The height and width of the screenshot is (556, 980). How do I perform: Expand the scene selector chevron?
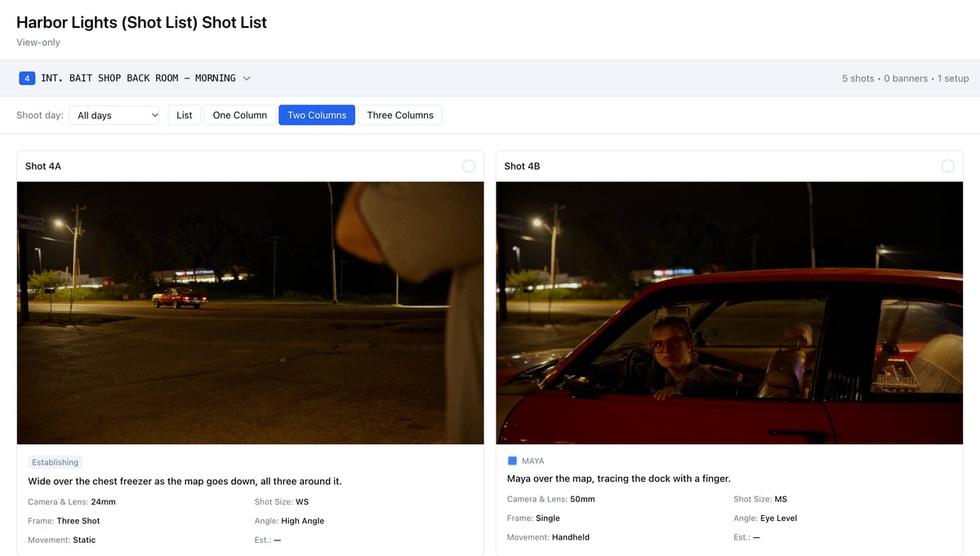[247, 78]
